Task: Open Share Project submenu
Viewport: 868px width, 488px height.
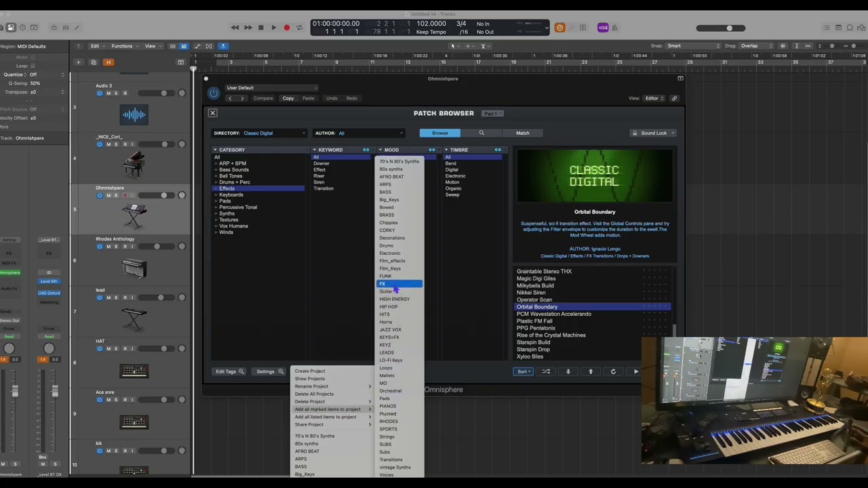Action: [332, 424]
